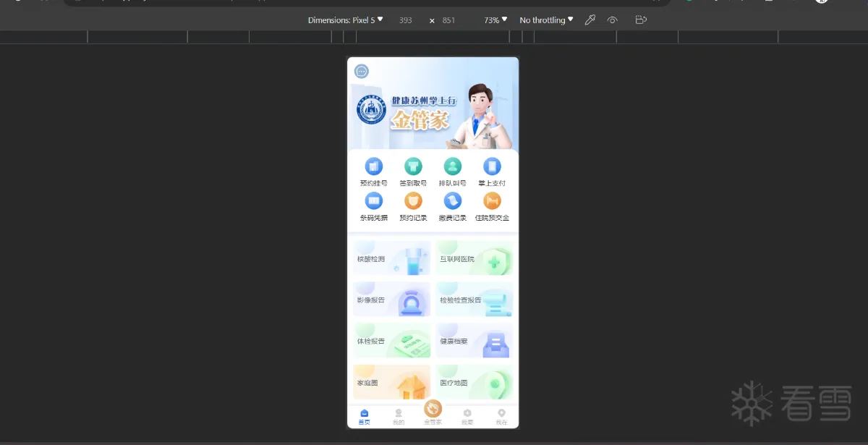Viewport: 868px width, 445px height.
Task: Open the 缴费记录 payment records icon
Action: click(453, 201)
